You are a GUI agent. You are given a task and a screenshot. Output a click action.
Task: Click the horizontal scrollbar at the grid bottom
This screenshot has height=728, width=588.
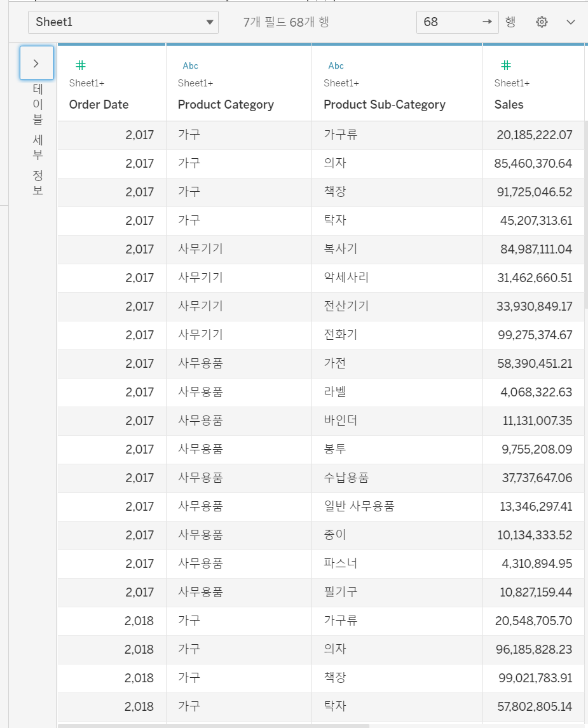[214, 725]
